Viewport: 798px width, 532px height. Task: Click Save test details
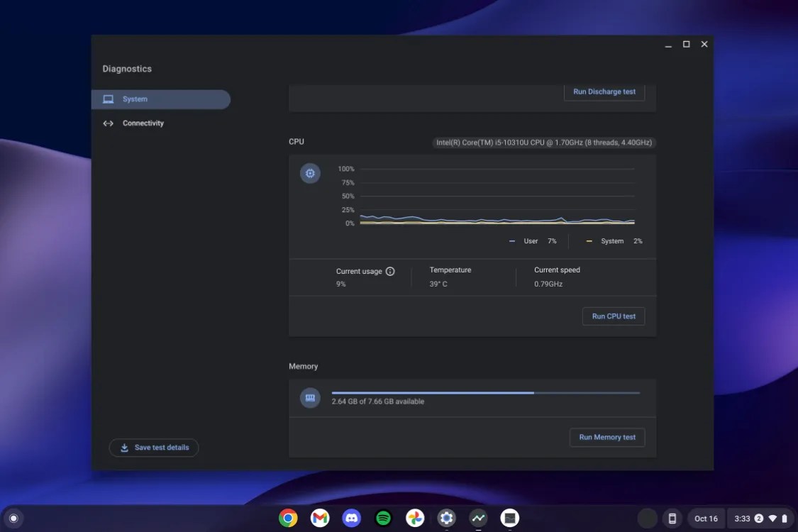click(154, 448)
